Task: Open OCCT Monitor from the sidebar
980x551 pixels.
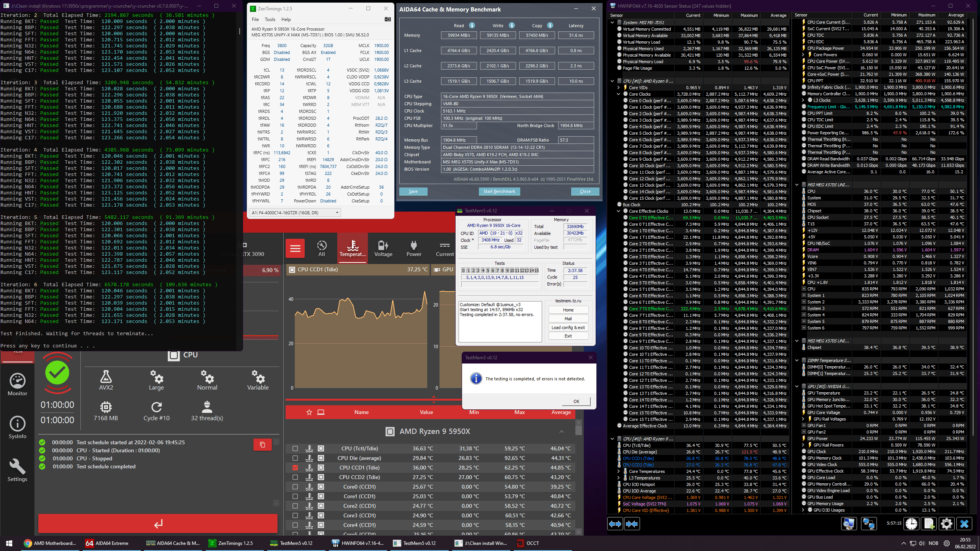Action: click(18, 385)
